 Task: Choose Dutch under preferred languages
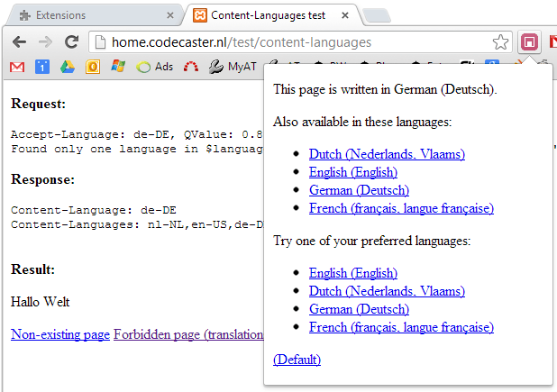coord(387,291)
